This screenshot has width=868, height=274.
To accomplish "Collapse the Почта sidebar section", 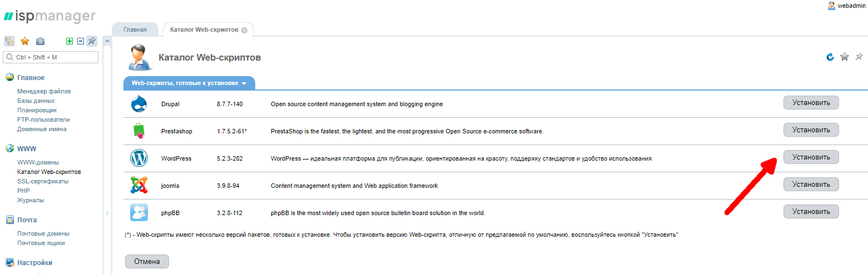I will [x=27, y=220].
